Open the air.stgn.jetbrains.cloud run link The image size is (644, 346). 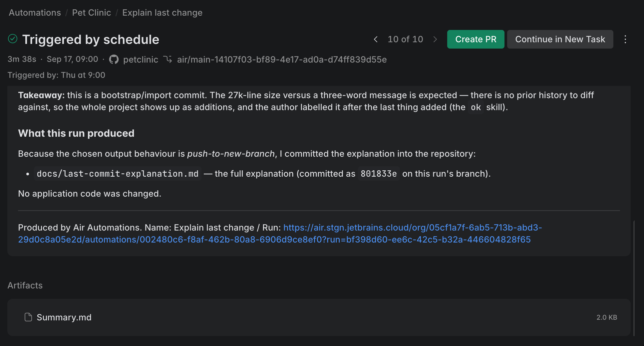click(280, 234)
